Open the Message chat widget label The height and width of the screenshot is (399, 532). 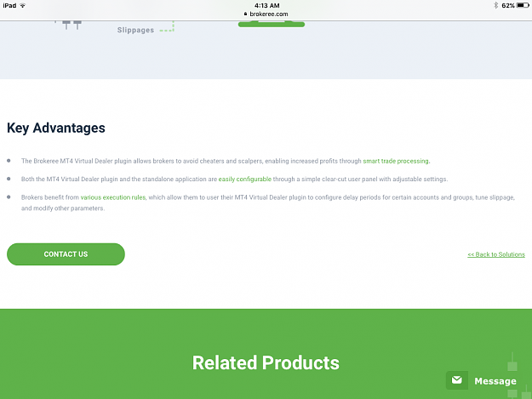[495, 381]
